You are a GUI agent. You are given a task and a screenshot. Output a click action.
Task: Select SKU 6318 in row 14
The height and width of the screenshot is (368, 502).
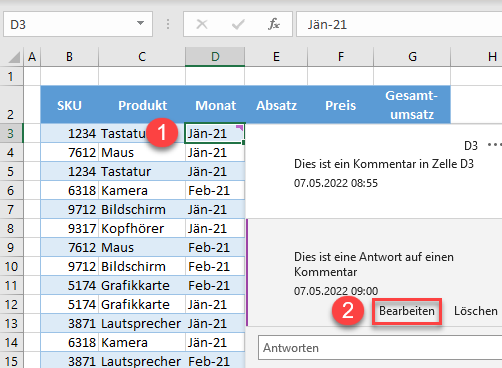pyautogui.click(x=69, y=342)
